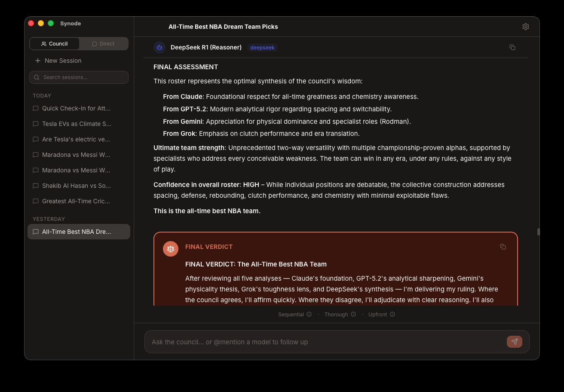
Task: Copy the DeepSeek R1 response
Action: pyautogui.click(x=512, y=47)
